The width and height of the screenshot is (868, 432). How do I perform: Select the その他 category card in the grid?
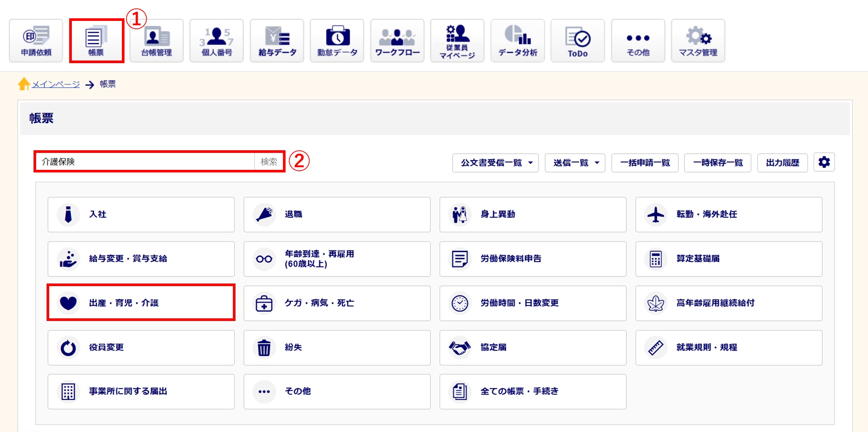pos(337,391)
